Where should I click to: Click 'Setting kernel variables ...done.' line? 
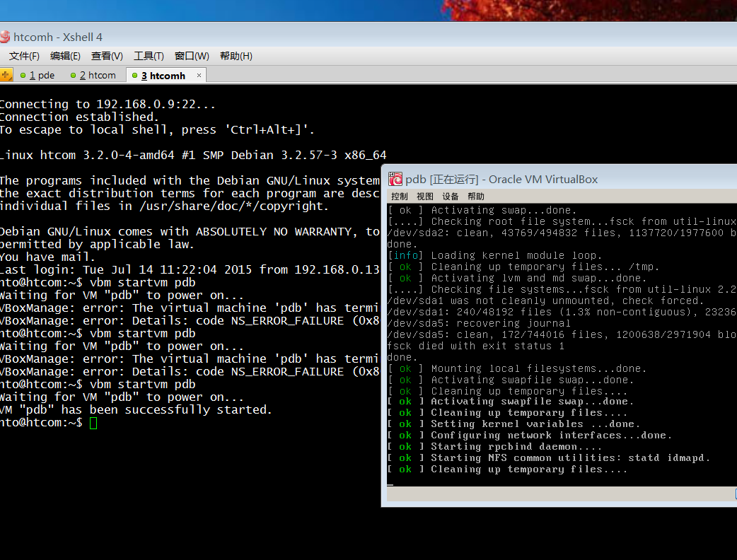pyautogui.click(x=513, y=424)
